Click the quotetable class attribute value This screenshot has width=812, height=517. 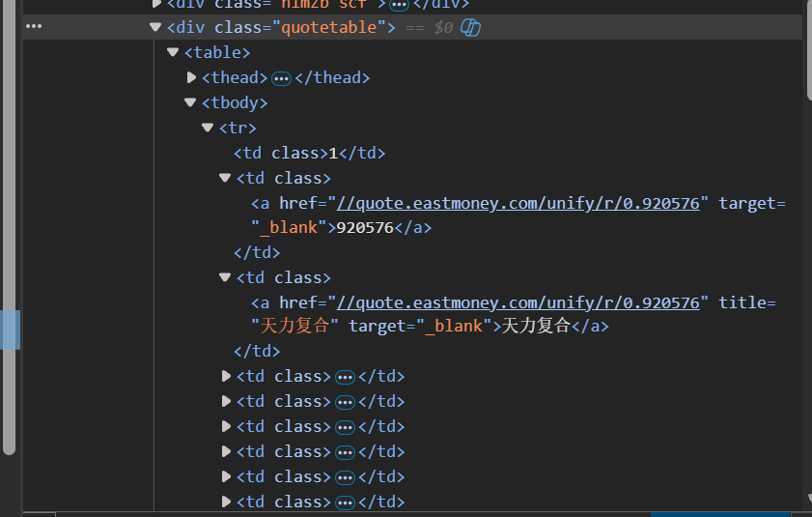coord(328,27)
